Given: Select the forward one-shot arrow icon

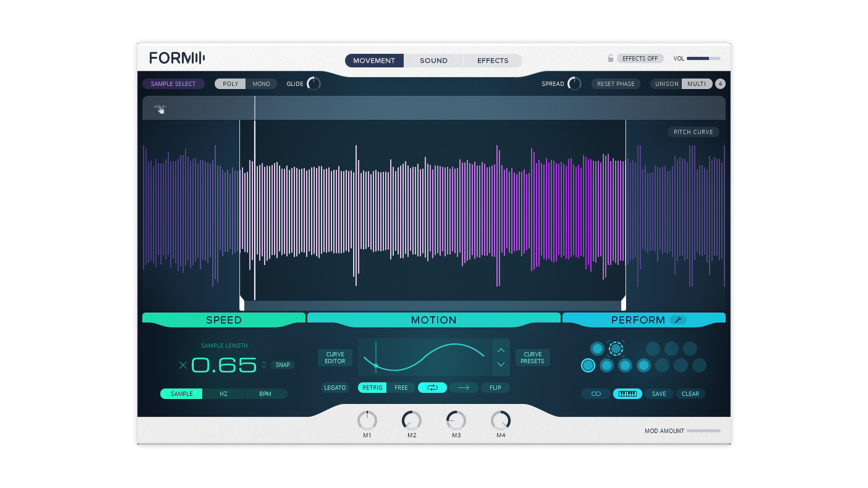Looking at the screenshot, I should coord(463,388).
